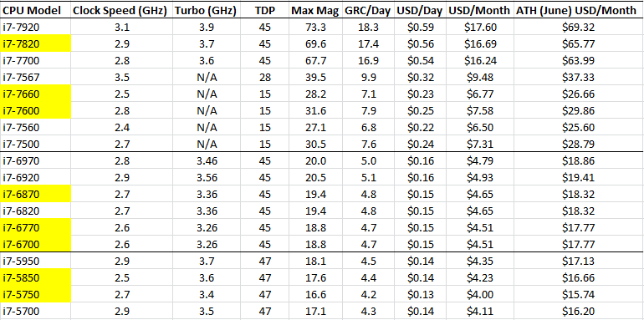Click the $17.60 USD/Month cell
Viewport: 644px width, 320px height.
click(480, 27)
